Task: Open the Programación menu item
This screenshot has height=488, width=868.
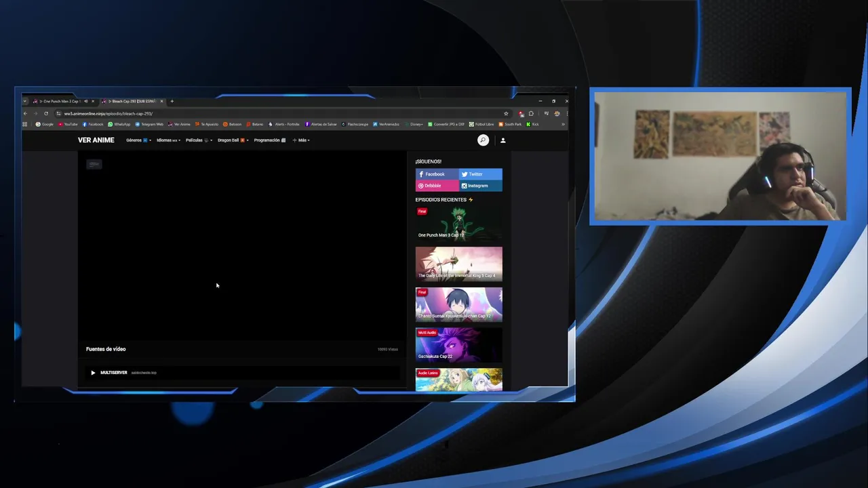Action: pyautogui.click(x=269, y=140)
